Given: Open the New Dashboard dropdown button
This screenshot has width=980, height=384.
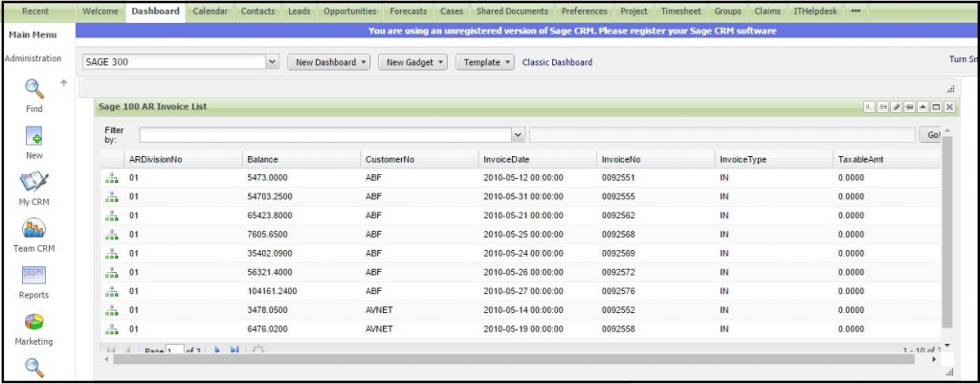Looking at the screenshot, I should click(329, 62).
